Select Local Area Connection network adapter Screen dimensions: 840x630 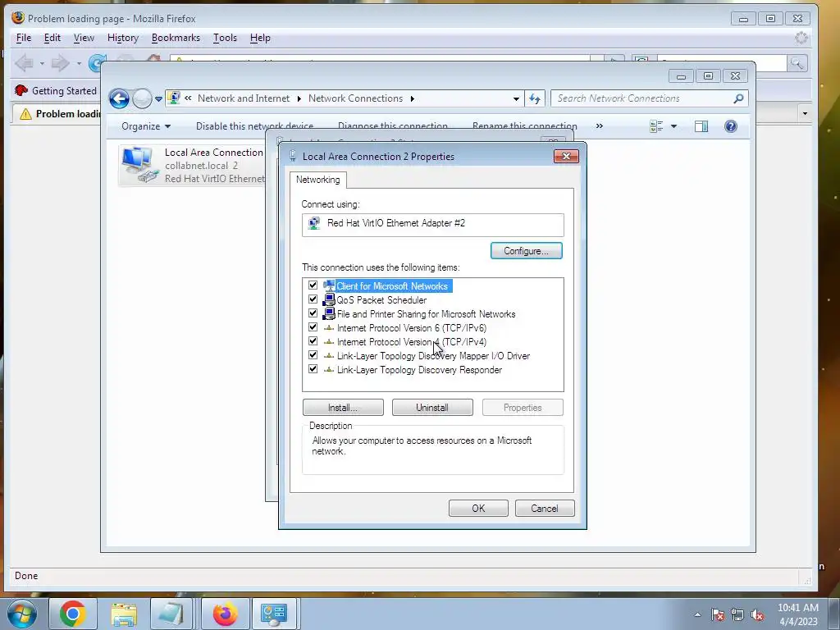point(193,165)
